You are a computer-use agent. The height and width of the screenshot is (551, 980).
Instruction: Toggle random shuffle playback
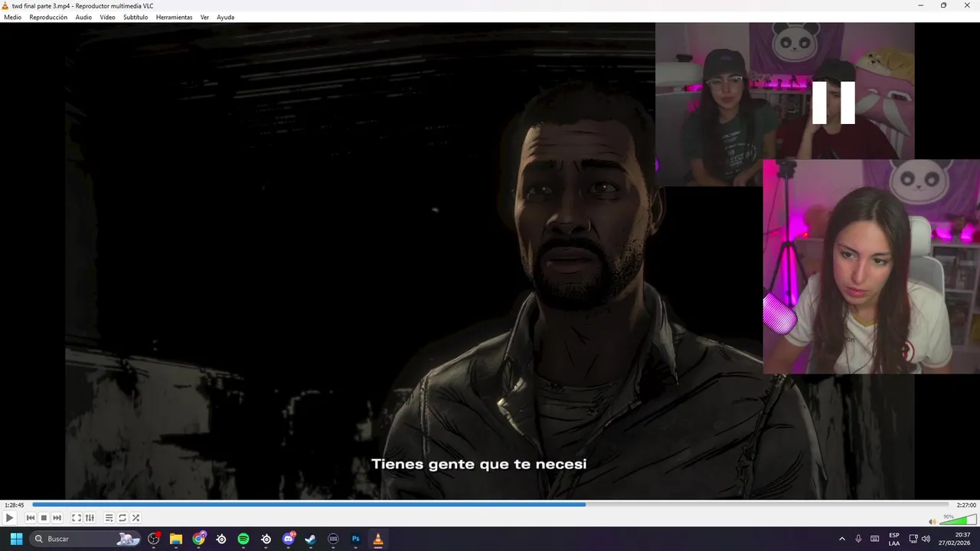click(136, 518)
